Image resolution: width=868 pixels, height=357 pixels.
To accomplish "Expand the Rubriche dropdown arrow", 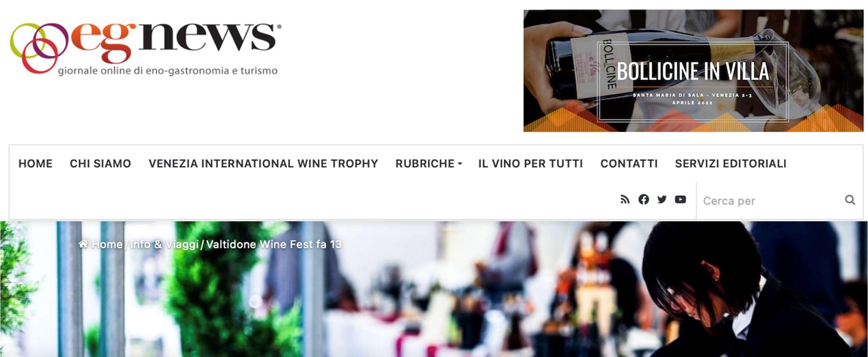I will pos(460,164).
